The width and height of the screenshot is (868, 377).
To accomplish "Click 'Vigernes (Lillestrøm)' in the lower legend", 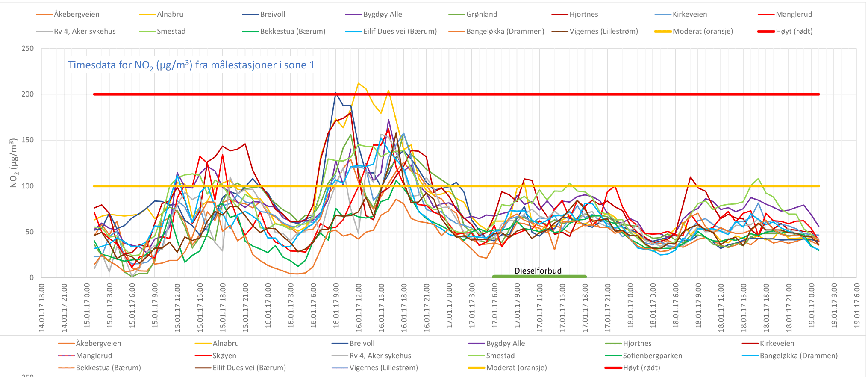I will click(384, 368).
